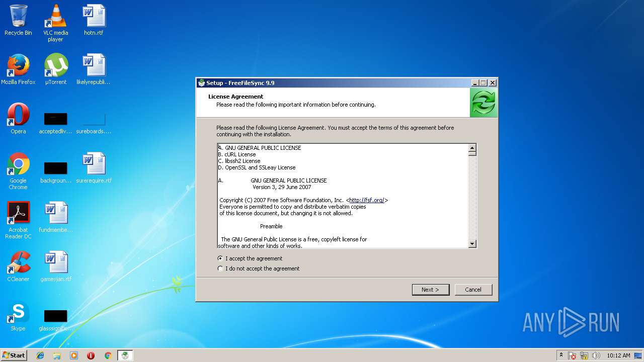Cancel the FreeFileSync installation
Viewport: 644px width, 362px height.
[473, 290]
